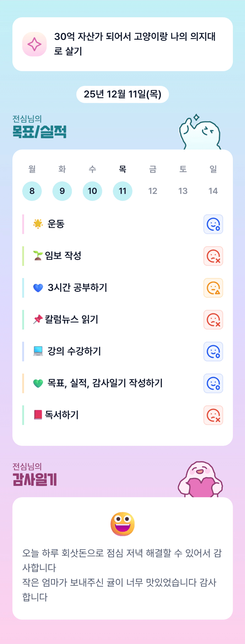Open the gratitude diary entry text
Screen dimensions: 245x644
[x=122, y=574]
